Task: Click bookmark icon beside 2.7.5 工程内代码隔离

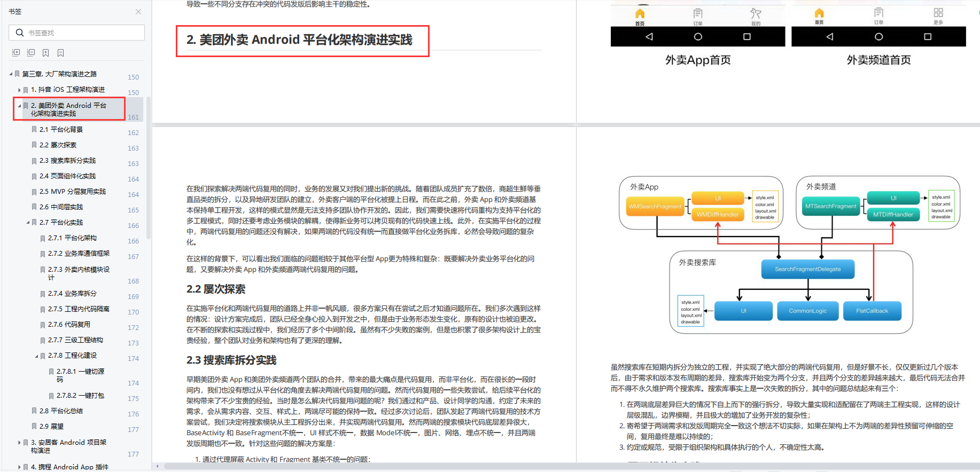Action: coord(43,309)
